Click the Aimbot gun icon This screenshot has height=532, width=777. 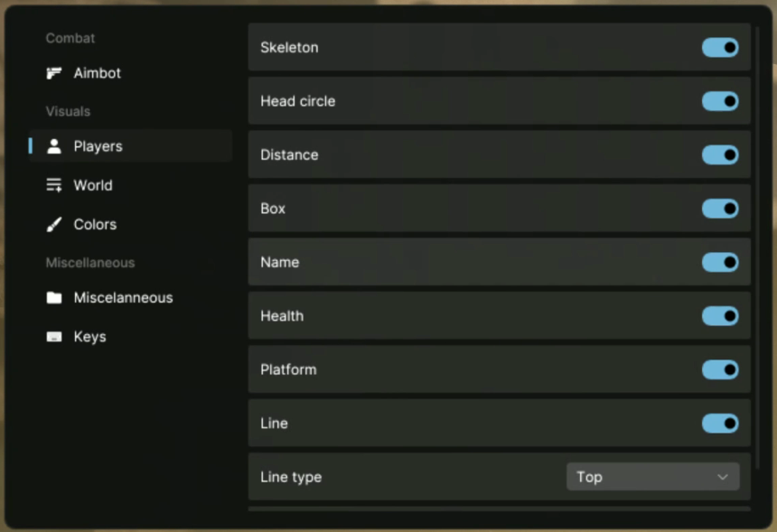coord(54,73)
